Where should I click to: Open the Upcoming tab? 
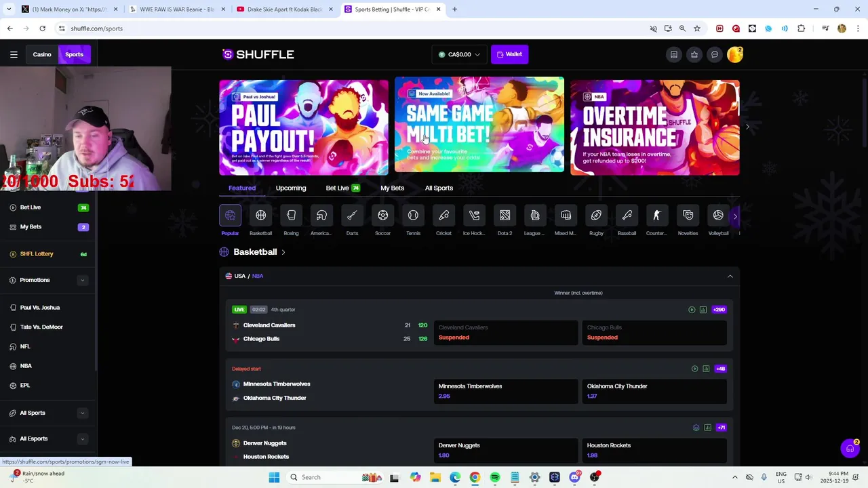click(x=291, y=188)
